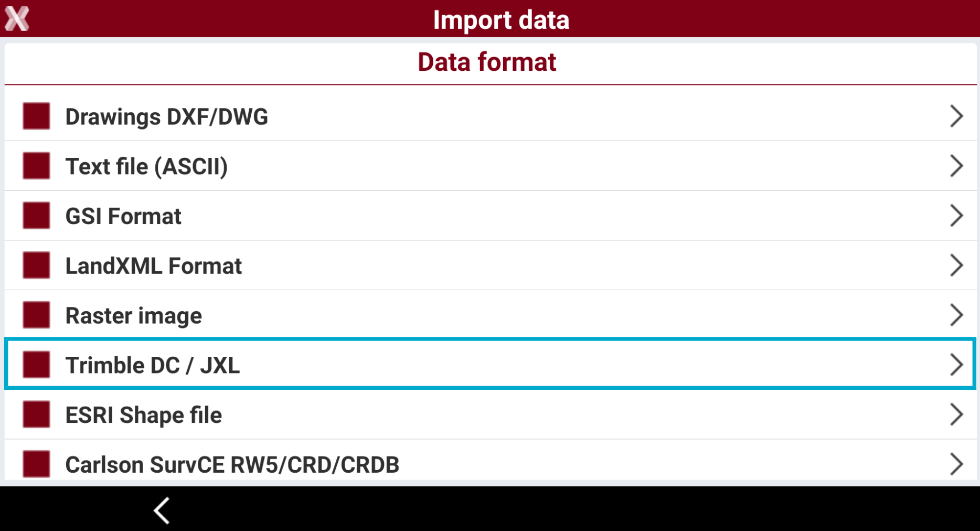Choose Carlson SurvCE RW5/CRD/CRDB label
The height and width of the screenshot is (531, 980).
(x=232, y=465)
